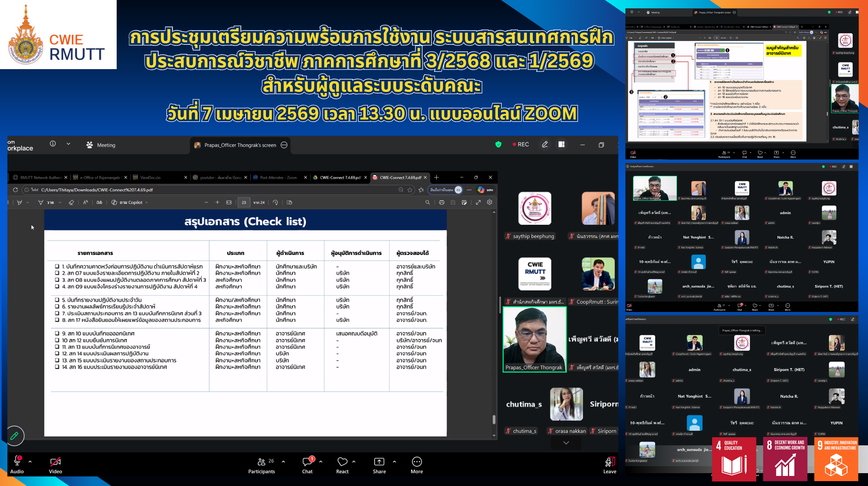Click the Share screen icon
868x486 pixels.
pyautogui.click(x=379, y=462)
